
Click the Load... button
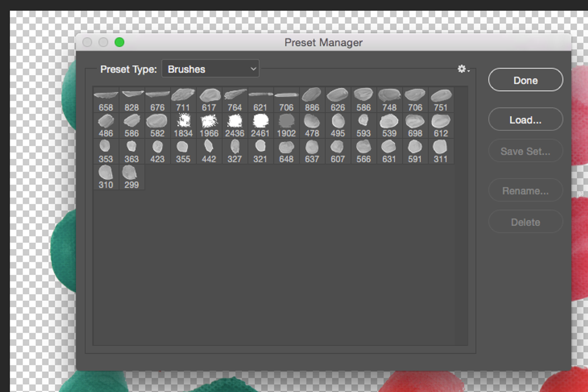[x=525, y=120]
